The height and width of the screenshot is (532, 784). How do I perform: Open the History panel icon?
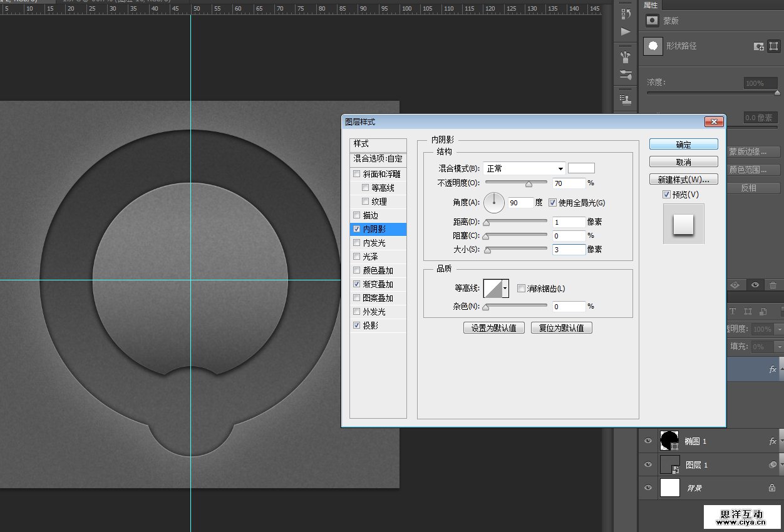[626, 14]
